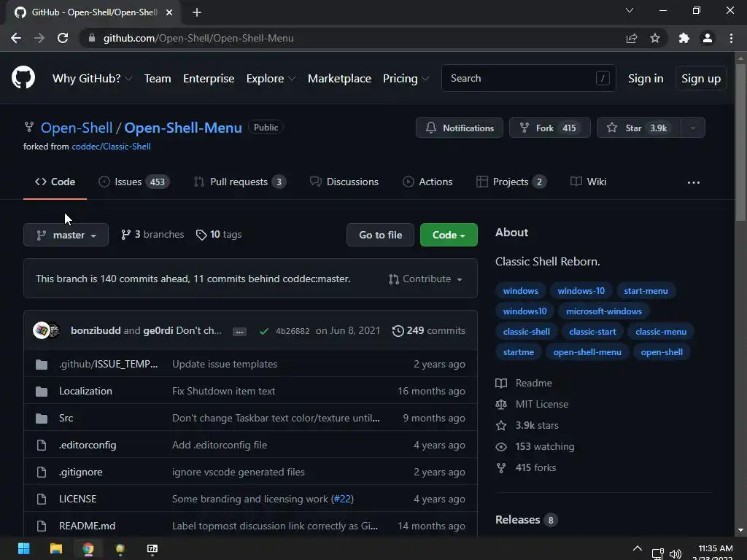Click the browser address bar URL

click(x=198, y=38)
